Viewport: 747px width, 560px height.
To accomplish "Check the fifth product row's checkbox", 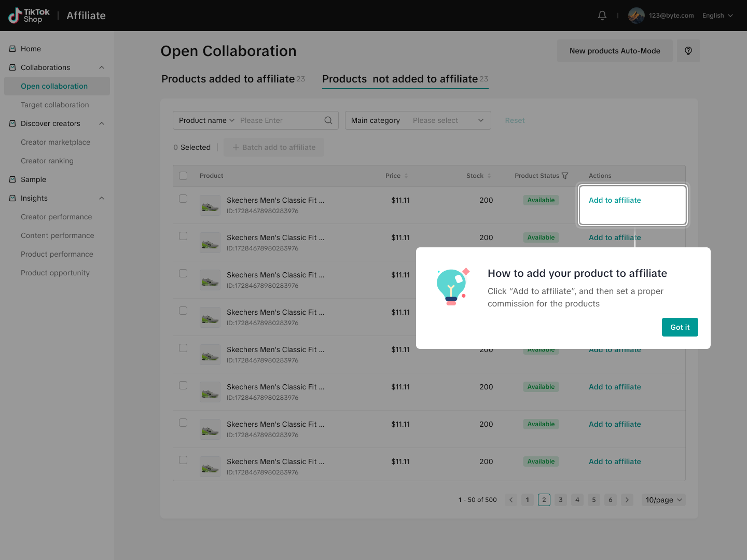I will [183, 348].
